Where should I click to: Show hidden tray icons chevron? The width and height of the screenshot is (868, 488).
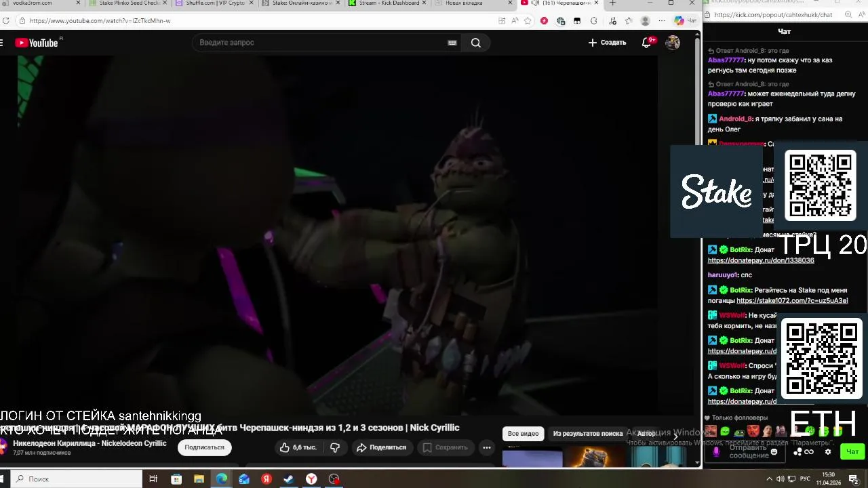770,479
